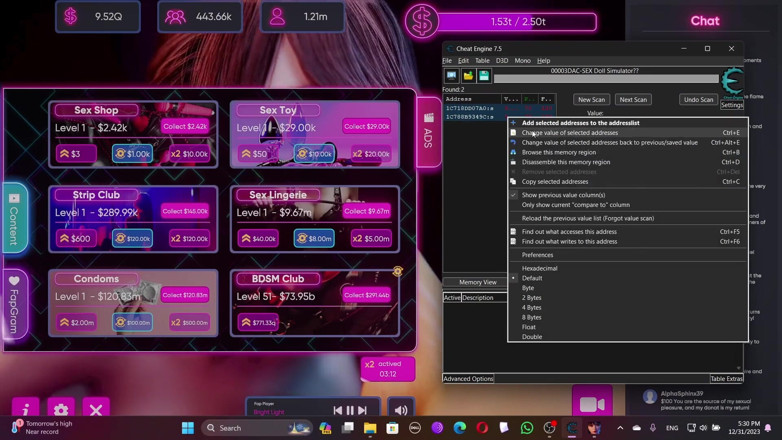782x440 pixels.
Task: Open the Mono menu
Action: [x=522, y=61]
